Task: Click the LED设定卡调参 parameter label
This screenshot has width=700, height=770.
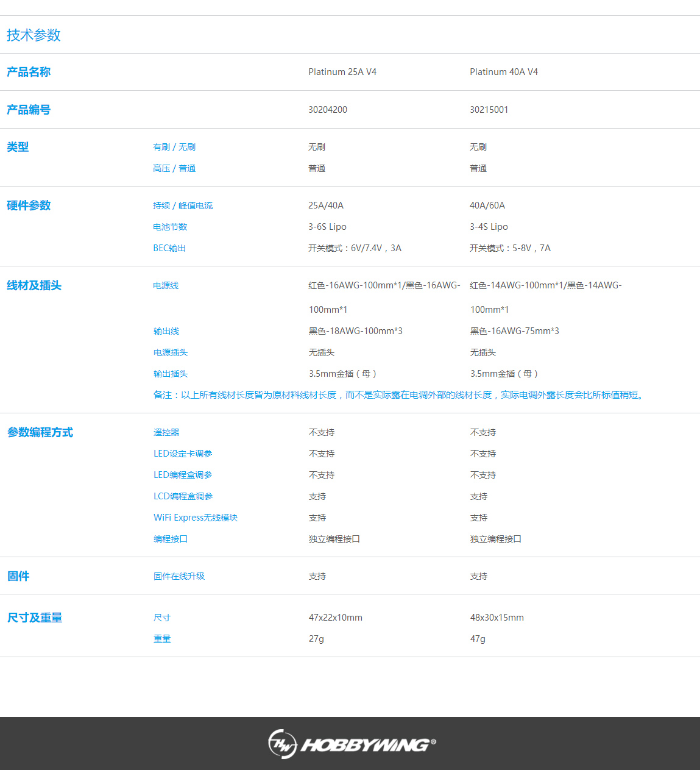Action: click(x=183, y=454)
